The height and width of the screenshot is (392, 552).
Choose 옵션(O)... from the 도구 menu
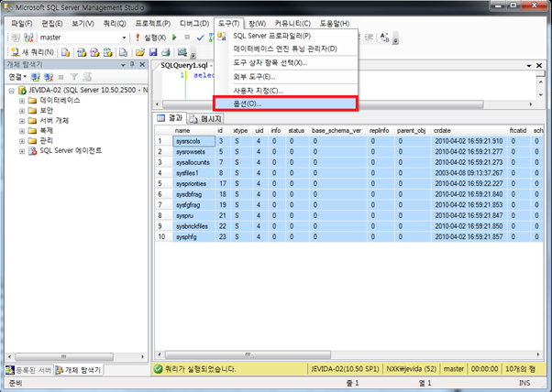285,103
